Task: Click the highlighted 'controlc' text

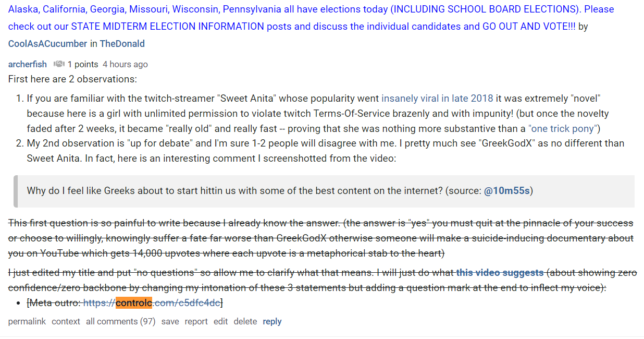Action: (134, 302)
